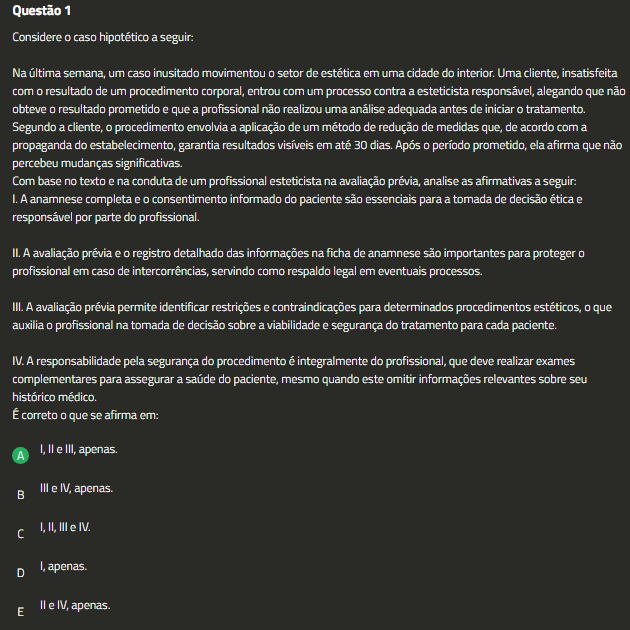Select the green option A radio button
The image size is (630, 630).
point(21,455)
